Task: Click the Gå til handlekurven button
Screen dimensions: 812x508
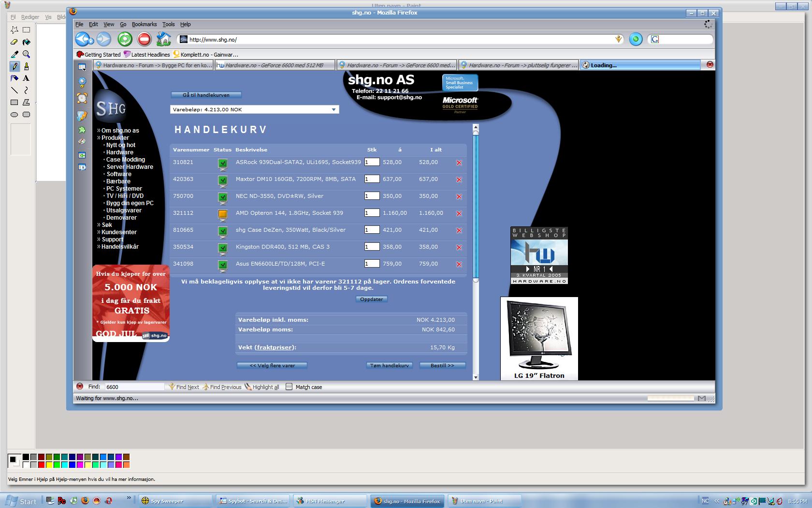Action: tap(206, 95)
